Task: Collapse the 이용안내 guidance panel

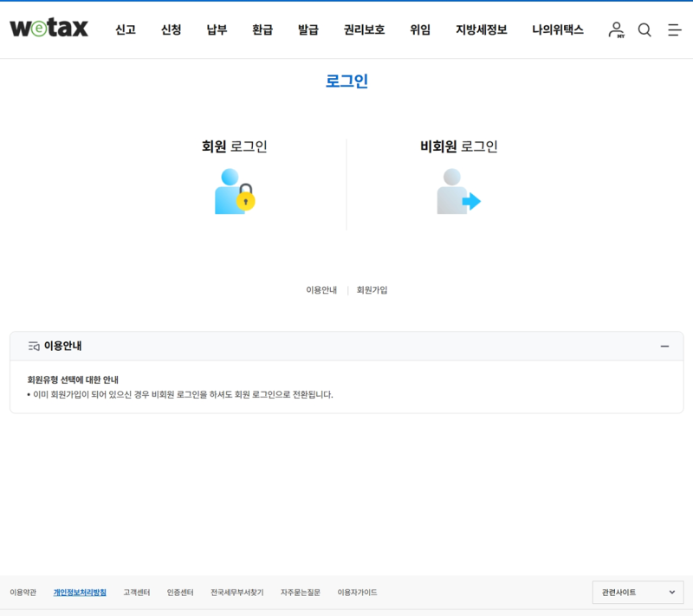Action: 665,345
